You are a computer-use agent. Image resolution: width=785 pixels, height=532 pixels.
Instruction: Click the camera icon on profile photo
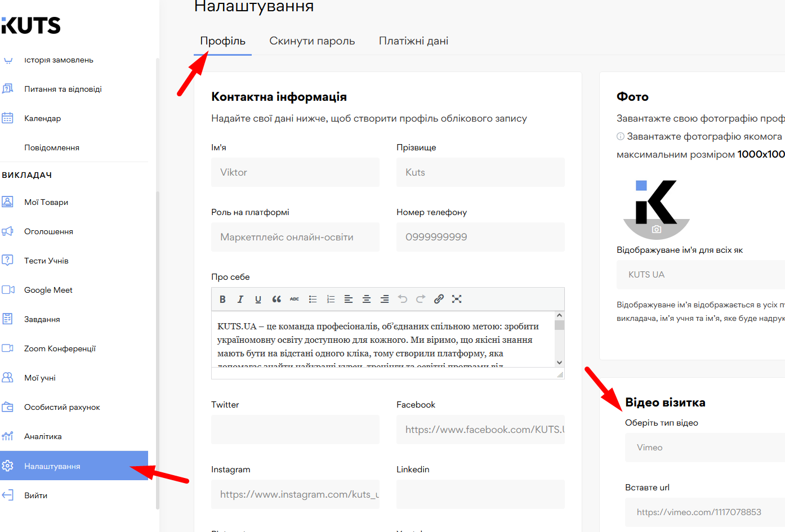pos(657,230)
